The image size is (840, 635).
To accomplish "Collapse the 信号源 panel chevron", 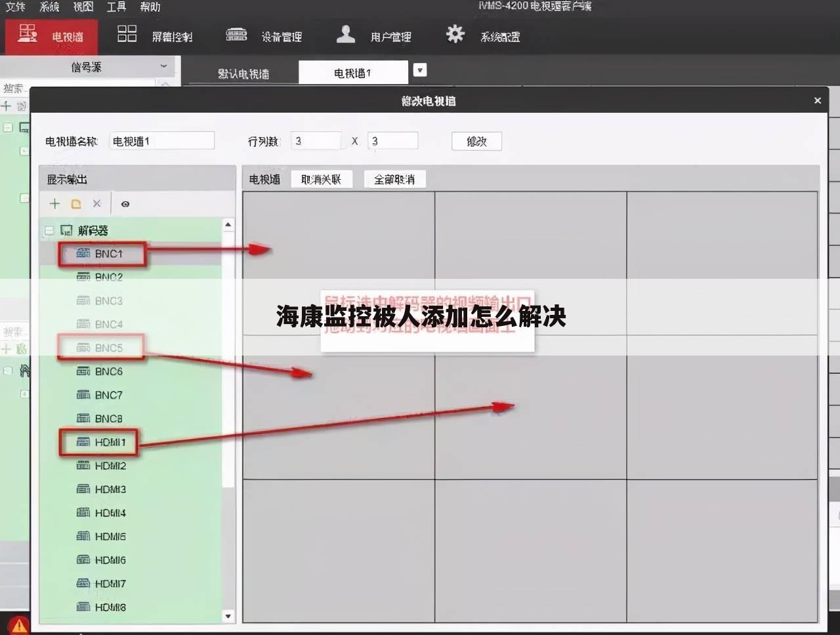I will coord(163,66).
